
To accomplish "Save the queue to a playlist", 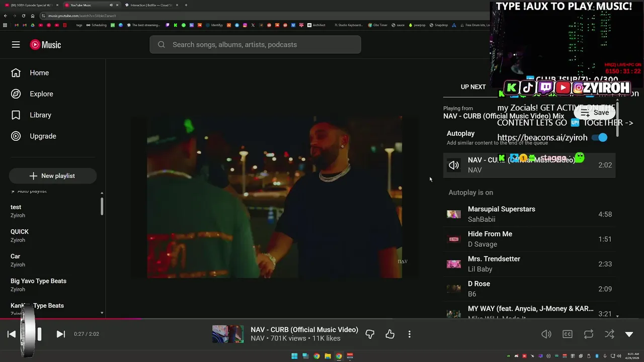I will click(x=595, y=113).
